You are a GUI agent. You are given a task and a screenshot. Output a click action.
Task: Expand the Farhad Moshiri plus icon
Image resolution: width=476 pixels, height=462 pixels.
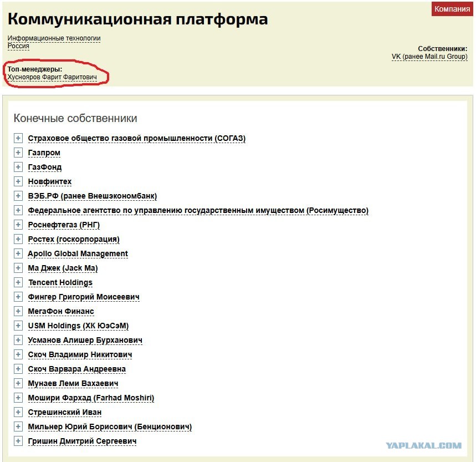pyautogui.click(x=18, y=398)
